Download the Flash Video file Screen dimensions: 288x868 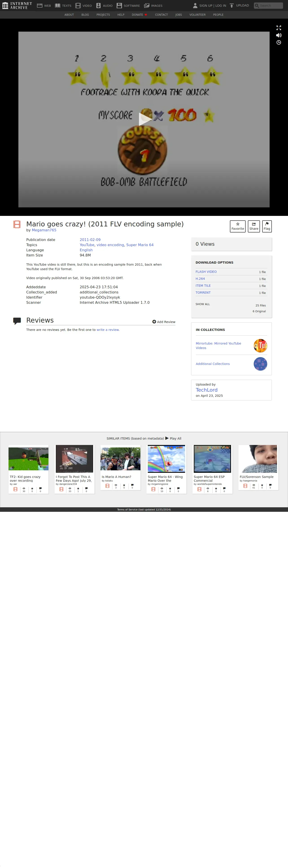coord(206,272)
